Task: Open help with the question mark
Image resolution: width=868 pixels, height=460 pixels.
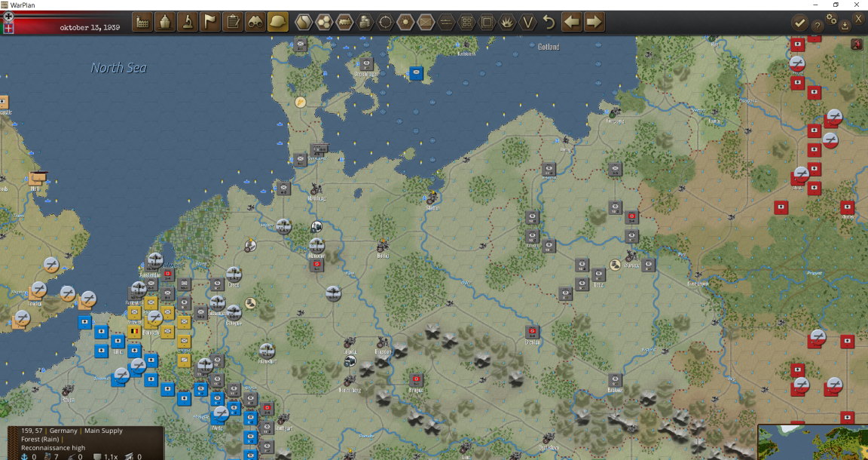Action: point(817,26)
